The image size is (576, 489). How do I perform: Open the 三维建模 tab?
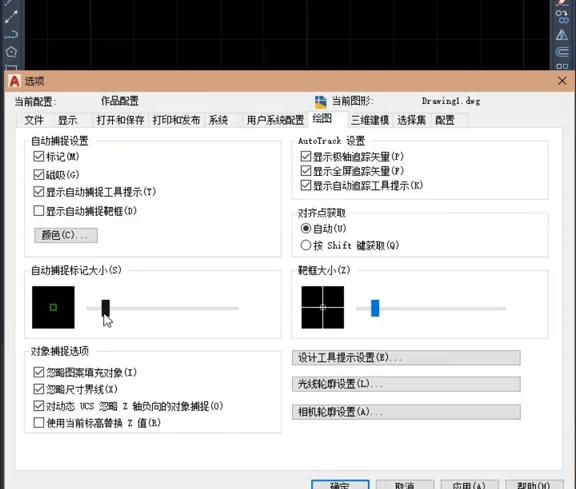point(370,120)
